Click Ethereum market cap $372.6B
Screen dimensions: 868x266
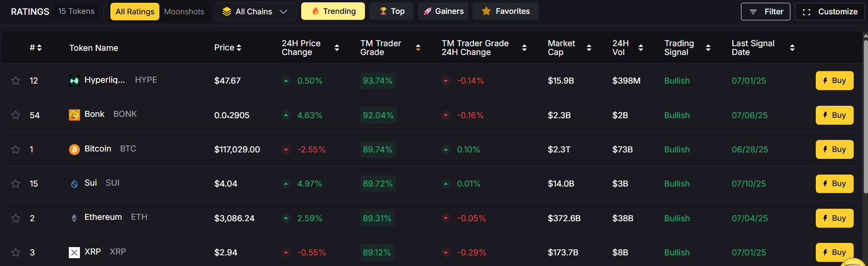pos(564,218)
